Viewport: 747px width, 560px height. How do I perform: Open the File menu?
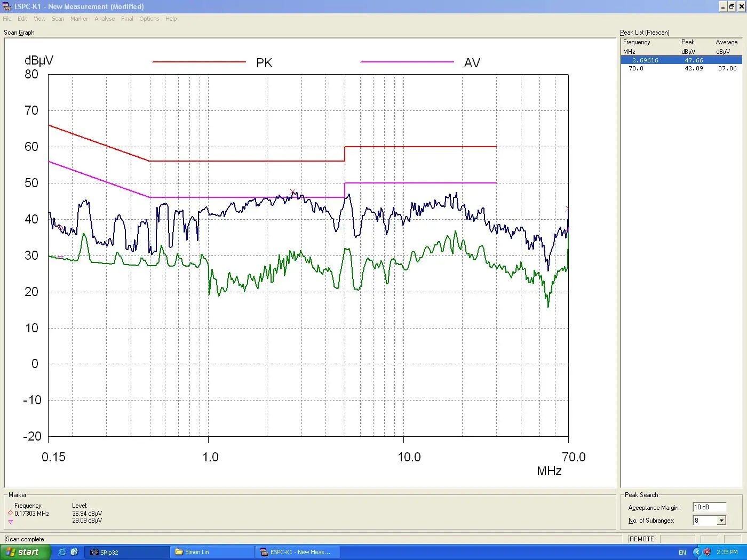click(7, 19)
